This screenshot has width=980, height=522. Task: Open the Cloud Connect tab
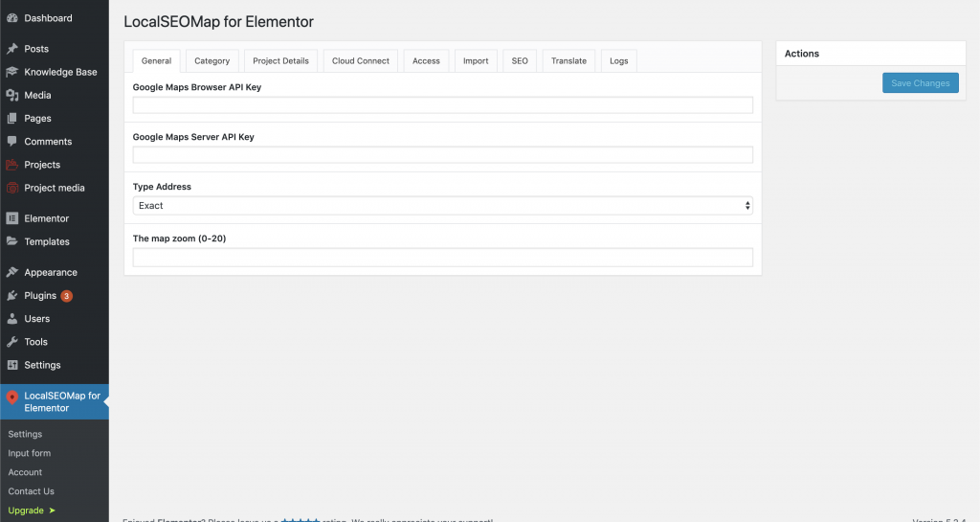360,61
